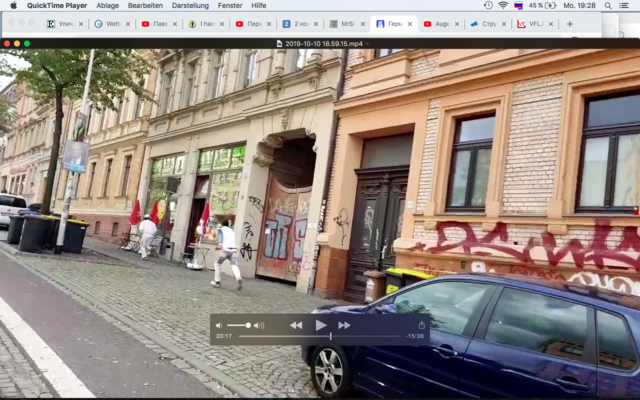Minimize the QuickTime video window
Screen dimensions: 640x400
[17, 43]
